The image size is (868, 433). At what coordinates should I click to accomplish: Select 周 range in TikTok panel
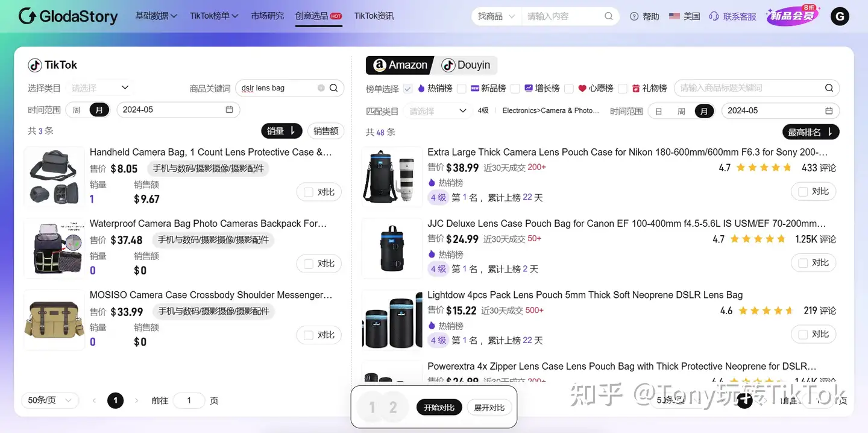76,110
